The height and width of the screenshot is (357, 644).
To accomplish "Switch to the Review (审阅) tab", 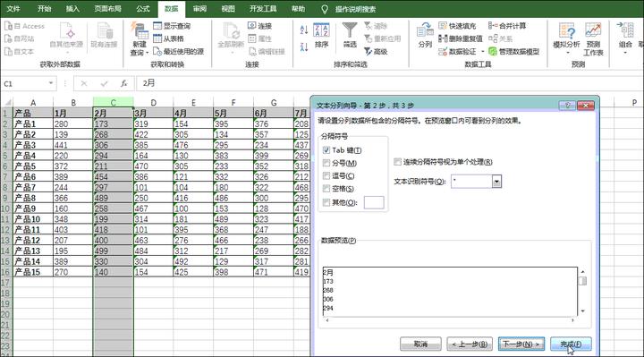I will pyautogui.click(x=199, y=9).
